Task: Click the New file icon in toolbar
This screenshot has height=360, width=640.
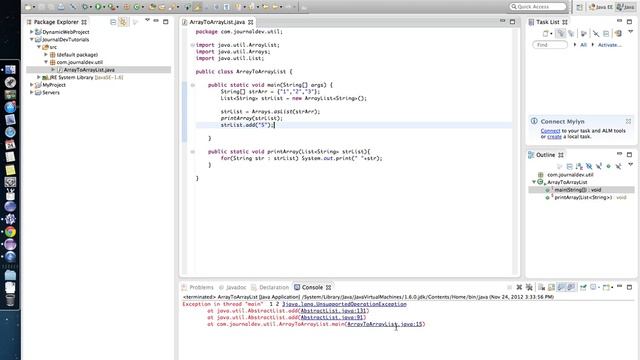Action: (28, 7)
